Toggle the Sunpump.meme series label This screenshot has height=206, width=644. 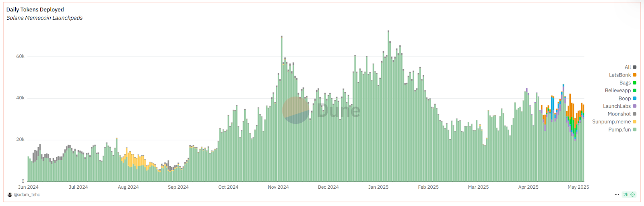[x=611, y=122]
